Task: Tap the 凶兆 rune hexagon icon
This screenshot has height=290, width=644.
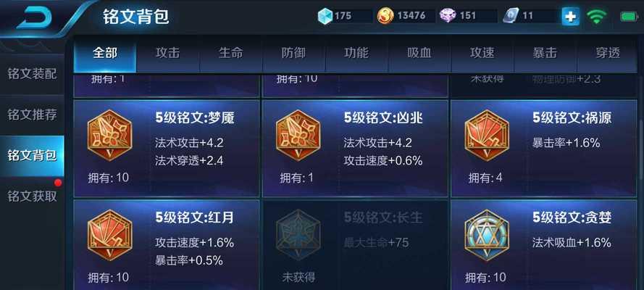Action: pos(298,135)
